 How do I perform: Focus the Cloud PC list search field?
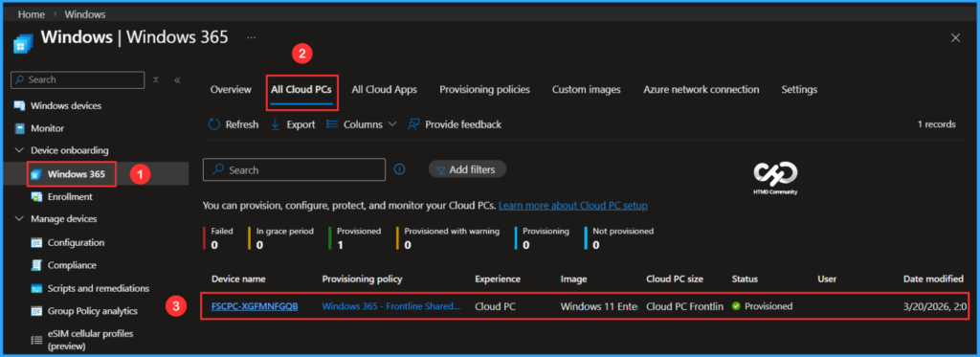295,170
